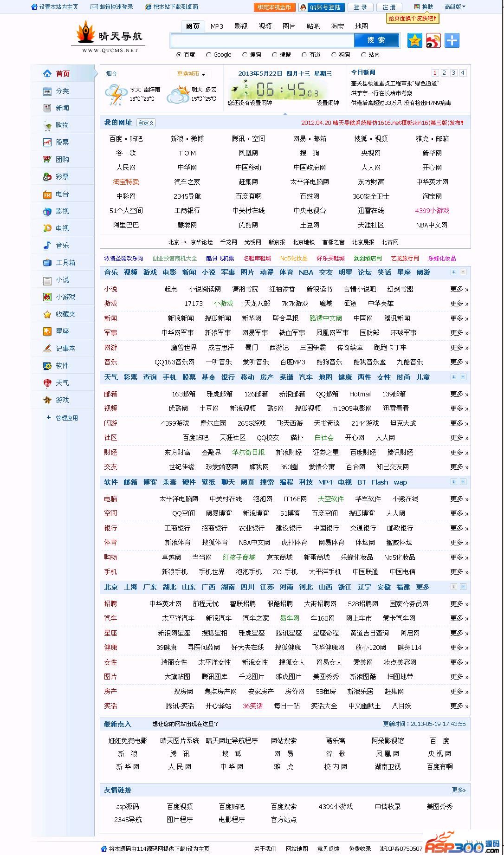Click the blue 搜索 search button
This screenshot has height=855, width=504.
tap(376, 40)
